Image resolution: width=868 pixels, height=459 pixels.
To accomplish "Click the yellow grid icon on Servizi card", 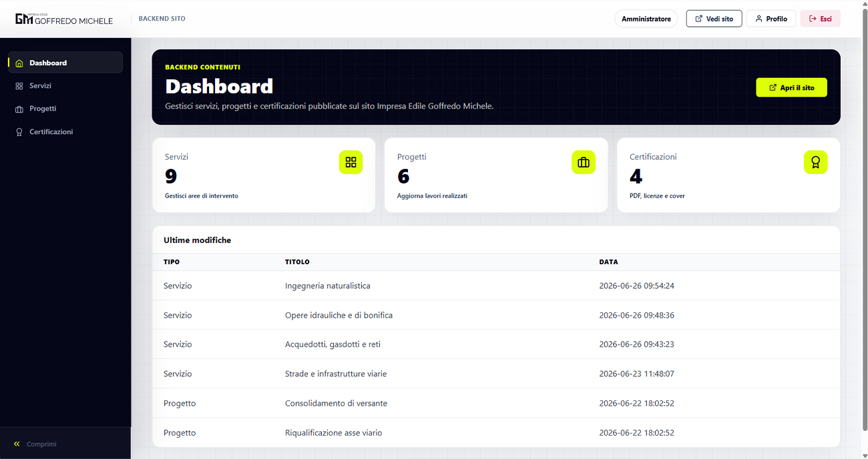I will [x=351, y=162].
